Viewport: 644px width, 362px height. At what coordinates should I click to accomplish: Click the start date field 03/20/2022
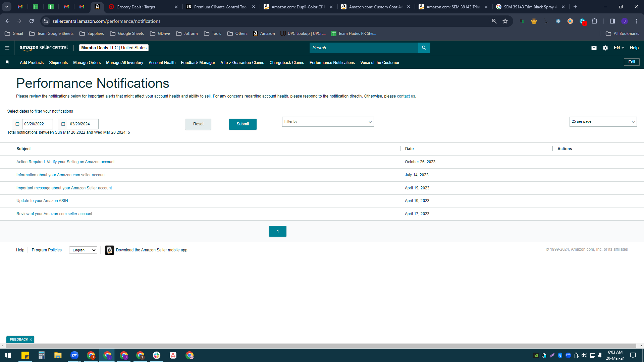[x=38, y=124]
